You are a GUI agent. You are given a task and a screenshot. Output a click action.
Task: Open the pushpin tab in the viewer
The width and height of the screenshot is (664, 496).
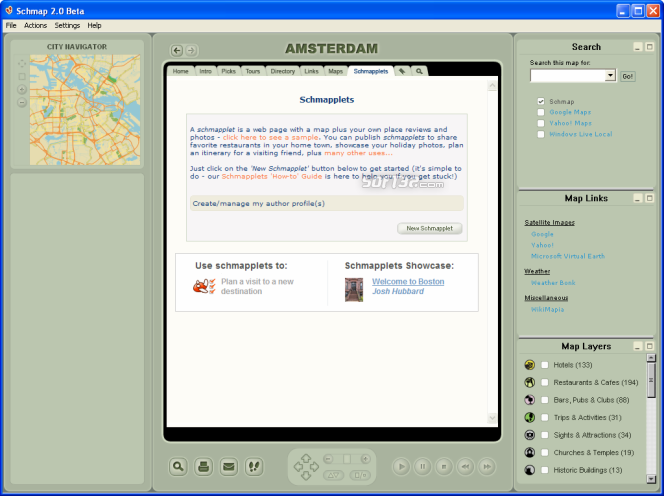(x=402, y=71)
